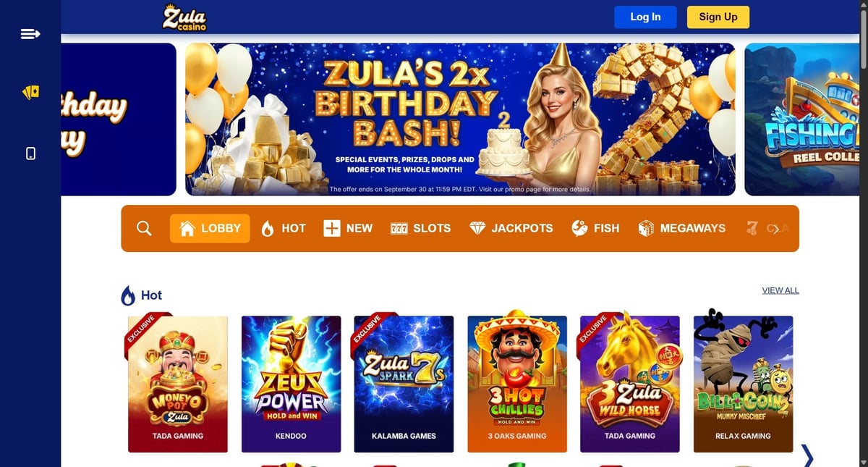Open the mobile phone sidebar icon
Image resolution: width=868 pixels, height=467 pixels.
(30, 153)
